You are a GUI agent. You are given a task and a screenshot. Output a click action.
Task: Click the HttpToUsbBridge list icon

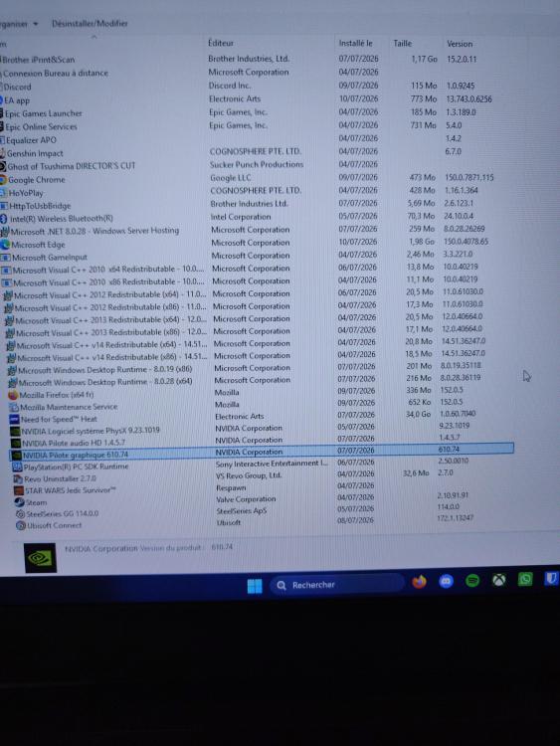4,206
